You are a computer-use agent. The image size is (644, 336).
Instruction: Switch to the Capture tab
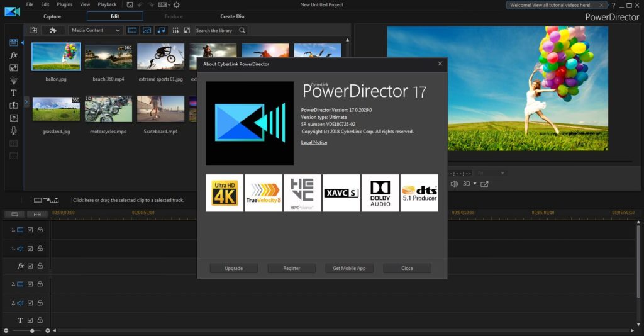pos(52,16)
